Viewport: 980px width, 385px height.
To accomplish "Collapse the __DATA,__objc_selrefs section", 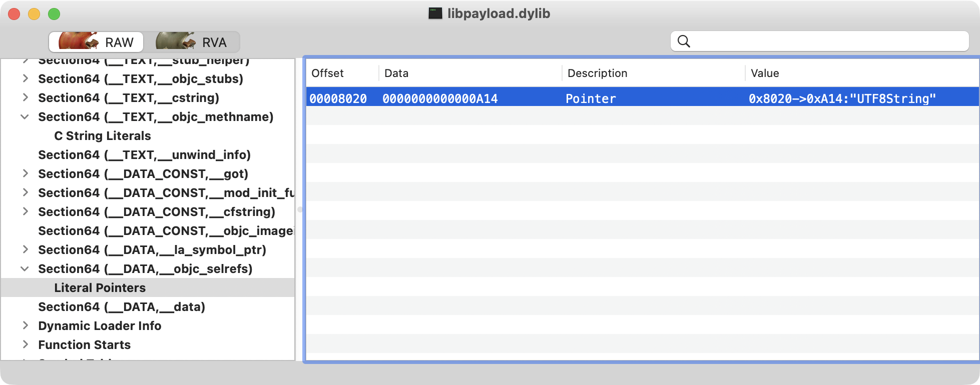I will tap(25, 268).
